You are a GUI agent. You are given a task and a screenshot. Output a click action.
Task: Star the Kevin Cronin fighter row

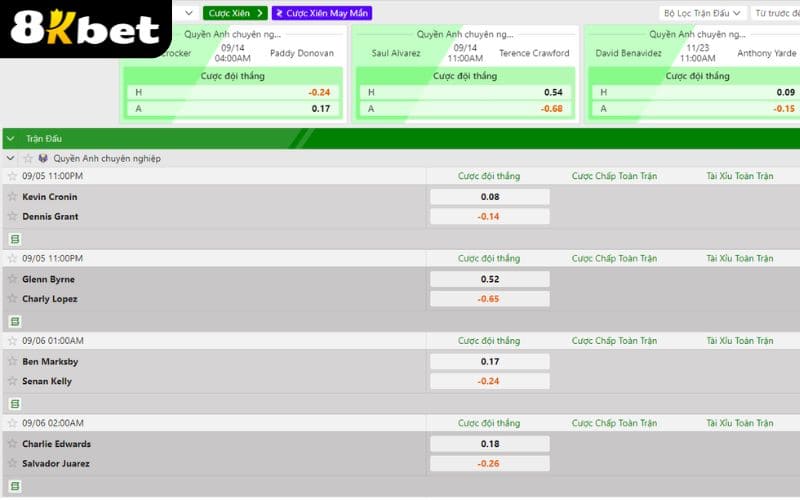coord(13,197)
